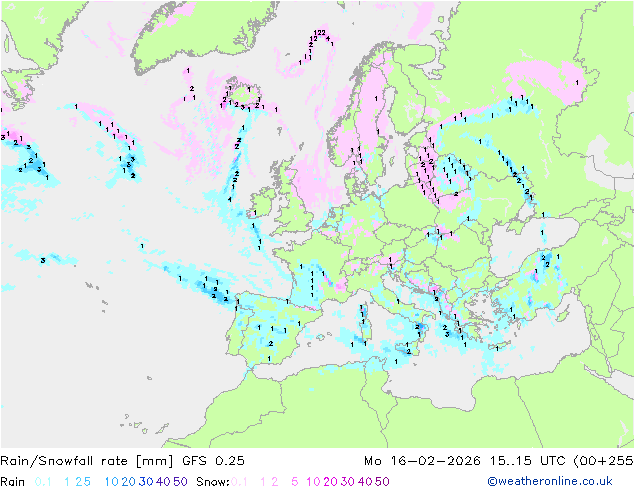Select the 'Rain/Snowfall rate [mm]' title text

click(x=87, y=461)
